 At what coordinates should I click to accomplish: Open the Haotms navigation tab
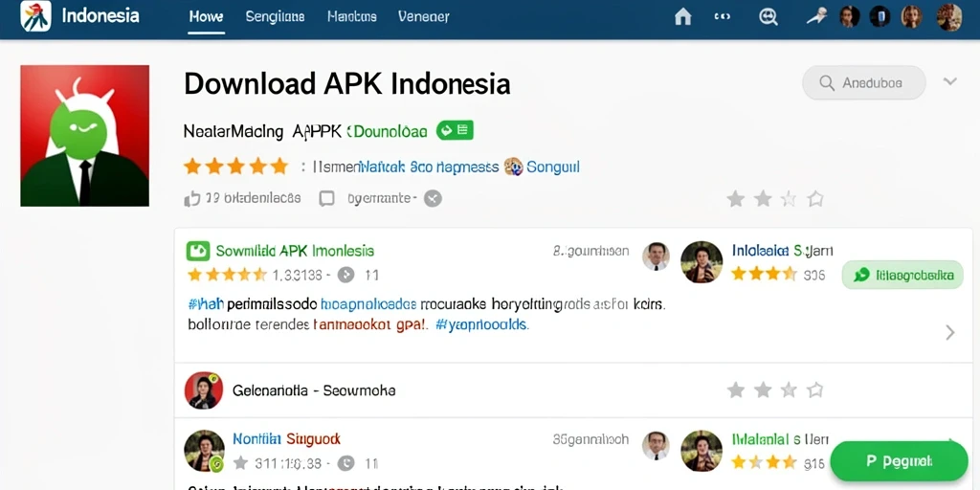coord(352,17)
